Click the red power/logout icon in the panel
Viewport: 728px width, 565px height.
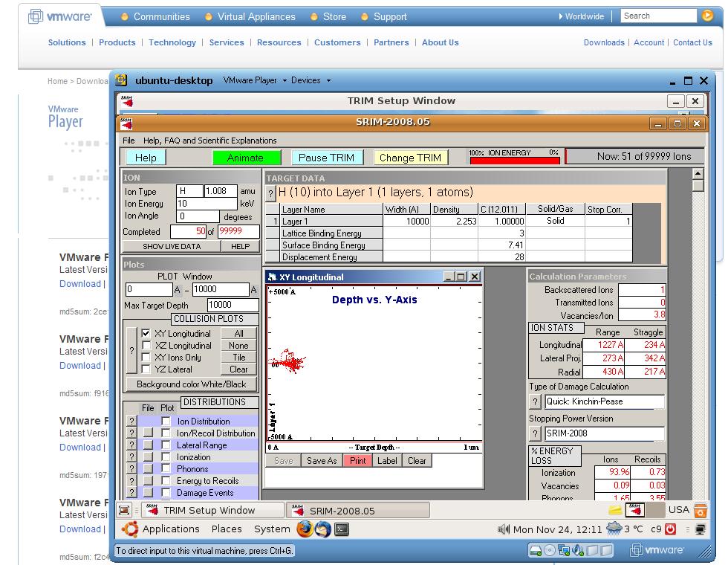670,529
